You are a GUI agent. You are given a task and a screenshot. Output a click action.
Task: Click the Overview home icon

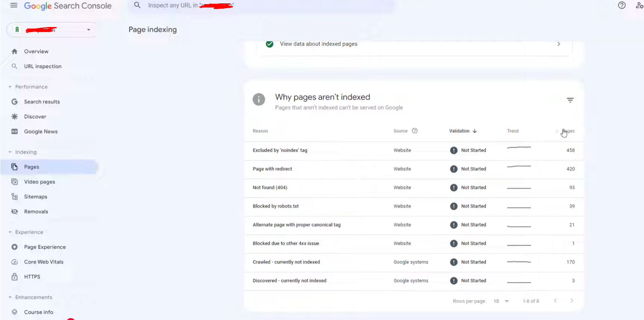pyautogui.click(x=15, y=51)
